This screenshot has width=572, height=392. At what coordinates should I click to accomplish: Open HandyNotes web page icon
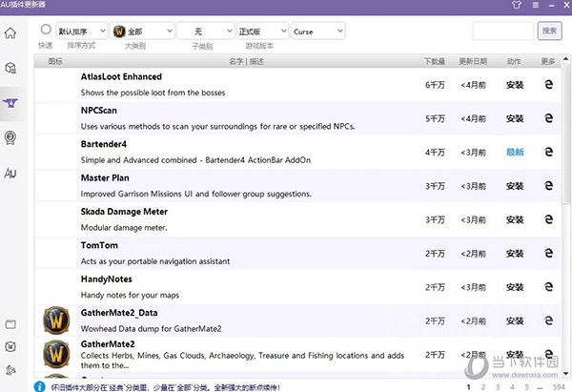pos(548,287)
